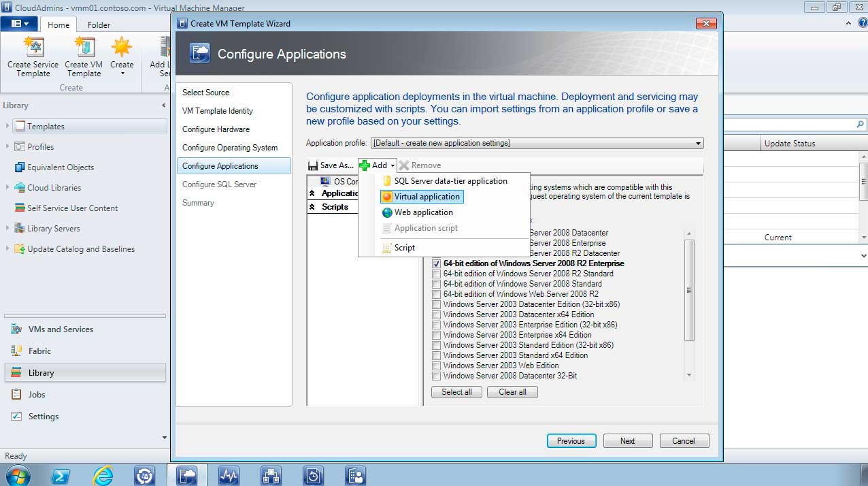This screenshot has height=486, width=868.
Task: Check 64-bit Windows Server 2008 R2 Standard
Action: click(437, 274)
